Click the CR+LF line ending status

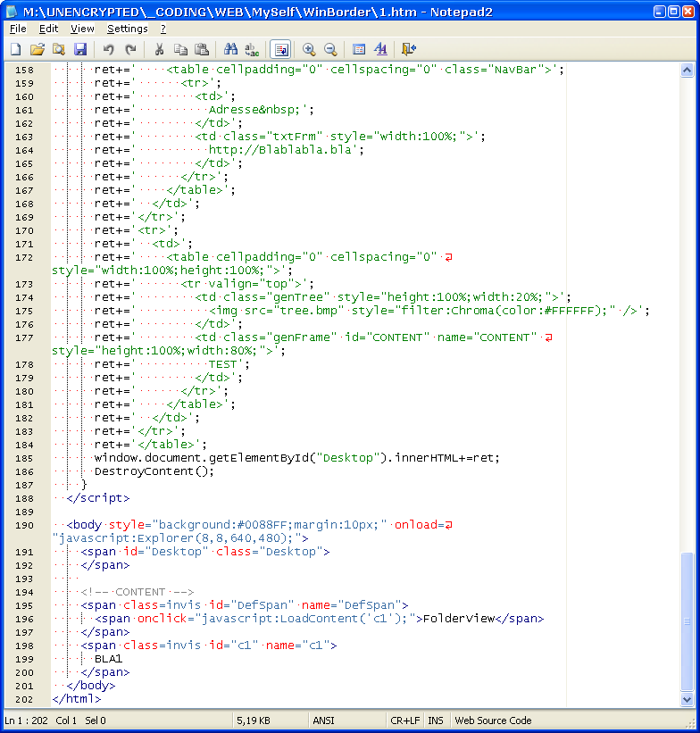[405, 721]
